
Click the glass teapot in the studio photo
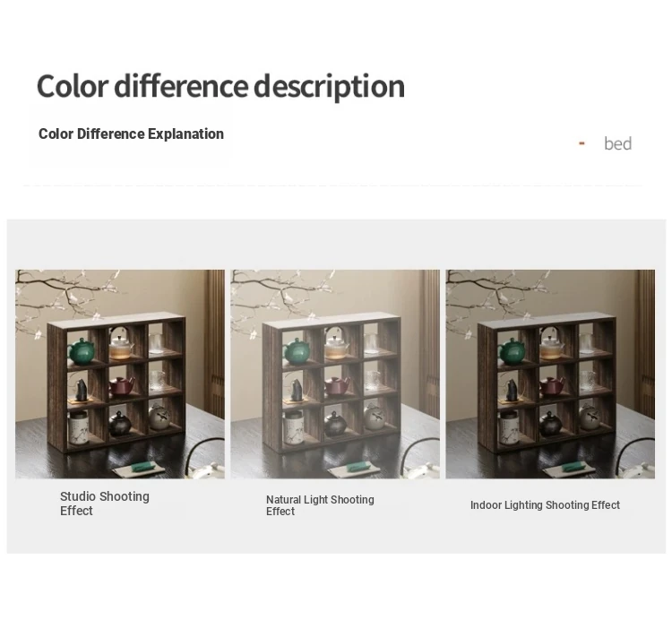point(120,342)
